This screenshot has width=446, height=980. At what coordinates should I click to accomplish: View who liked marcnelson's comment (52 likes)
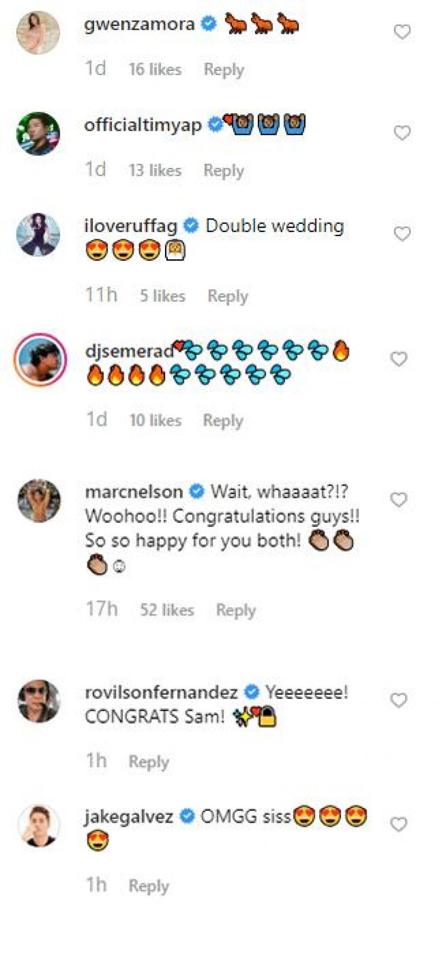click(x=167, y=610)
